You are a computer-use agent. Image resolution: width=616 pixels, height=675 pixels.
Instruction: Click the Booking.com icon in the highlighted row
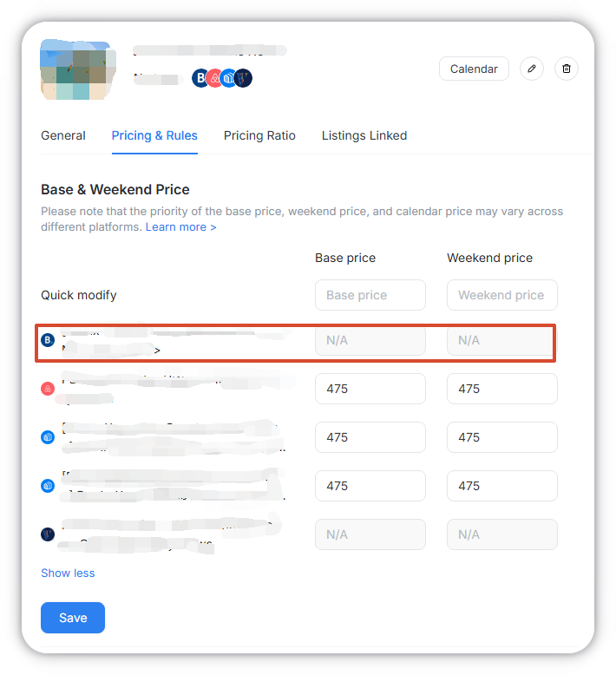[49, 340]
